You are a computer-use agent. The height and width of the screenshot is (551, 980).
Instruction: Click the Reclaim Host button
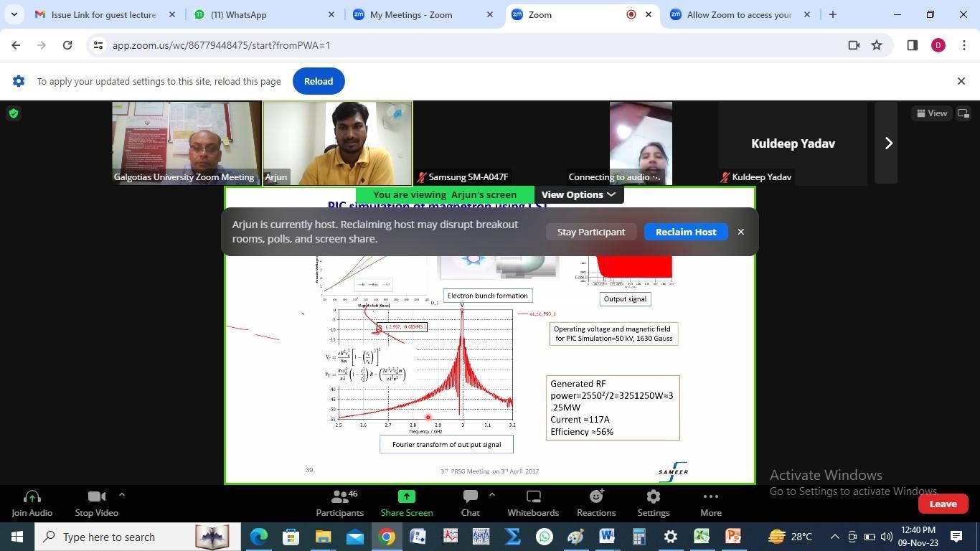click(x=685, y=232)
